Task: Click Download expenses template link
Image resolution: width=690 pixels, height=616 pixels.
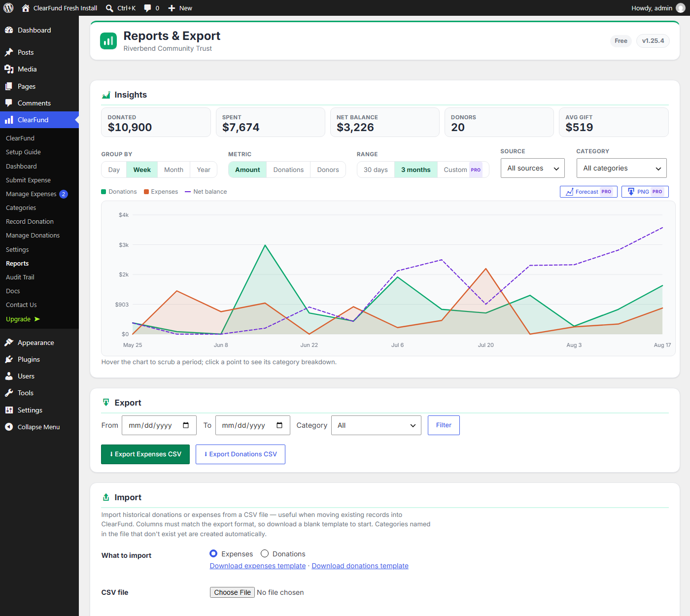Action: click(x=258, y=566)
